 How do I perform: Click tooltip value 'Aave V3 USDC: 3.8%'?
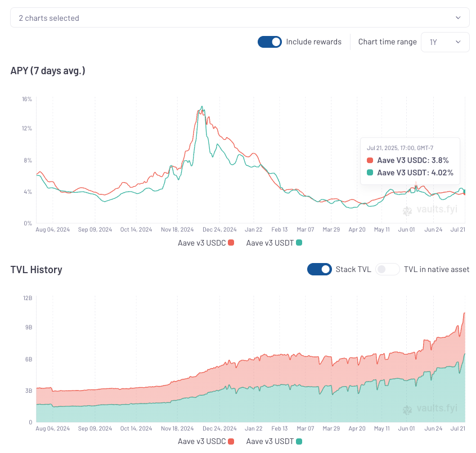pyautogui.click(x=413, y=160)
